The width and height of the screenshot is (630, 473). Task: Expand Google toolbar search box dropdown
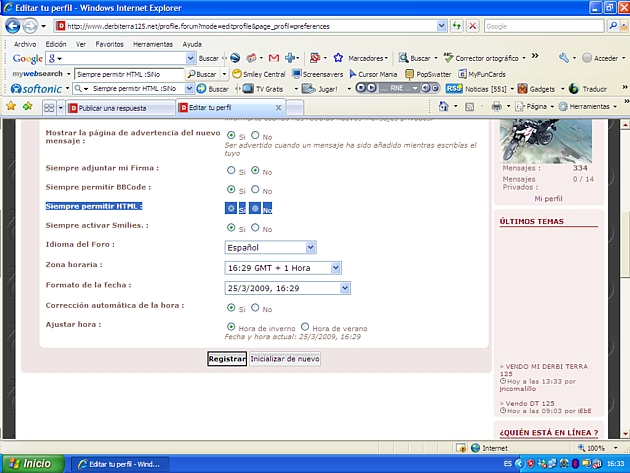[190, 58]
